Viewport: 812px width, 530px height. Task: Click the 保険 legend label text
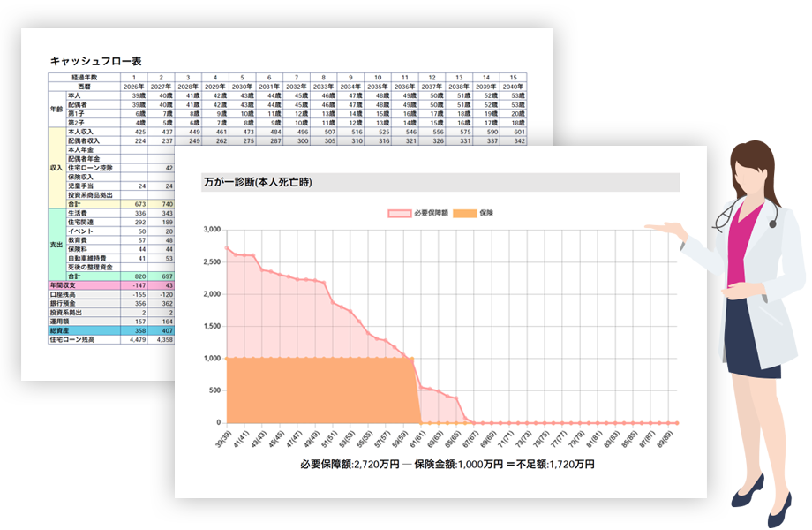click(x=485, y=213)
